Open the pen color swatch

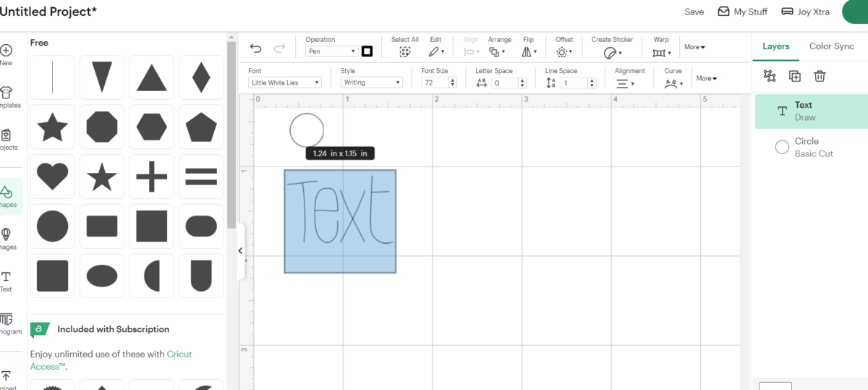pyautogui.click(x=367, y=51)
